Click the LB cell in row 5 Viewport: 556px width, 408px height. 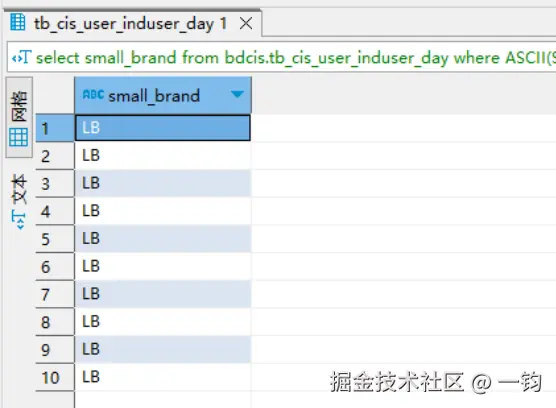163,239
